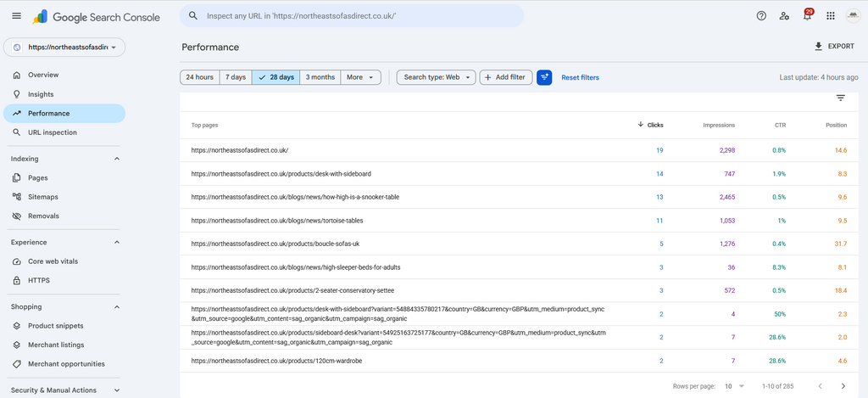The height and width of the screenshot is (398, 868).
Task: Open rows per page dropdown
Action: click(735, 386)
